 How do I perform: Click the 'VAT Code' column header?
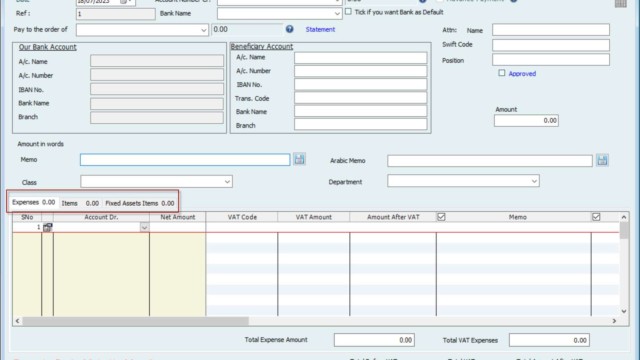242,217
